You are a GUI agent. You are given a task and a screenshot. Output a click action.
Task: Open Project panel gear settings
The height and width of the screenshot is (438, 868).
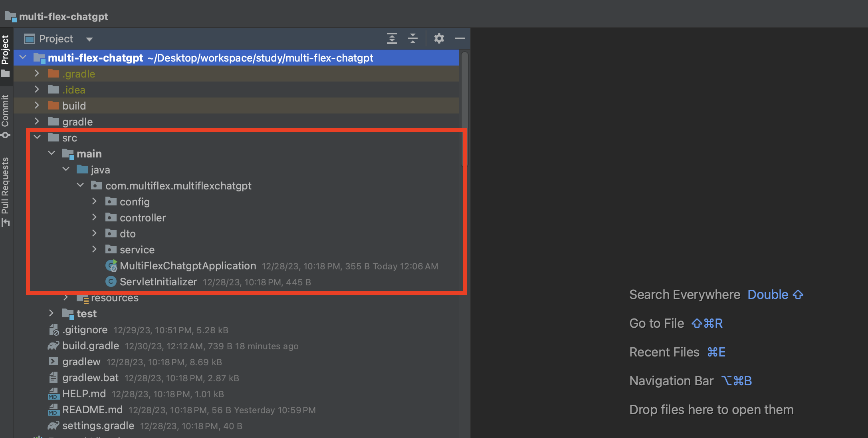point(439,38)
